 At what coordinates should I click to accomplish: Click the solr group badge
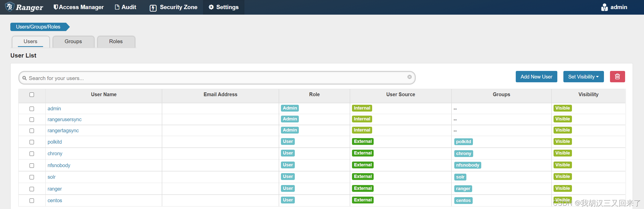pyautogui.click(x=460, y=177)
